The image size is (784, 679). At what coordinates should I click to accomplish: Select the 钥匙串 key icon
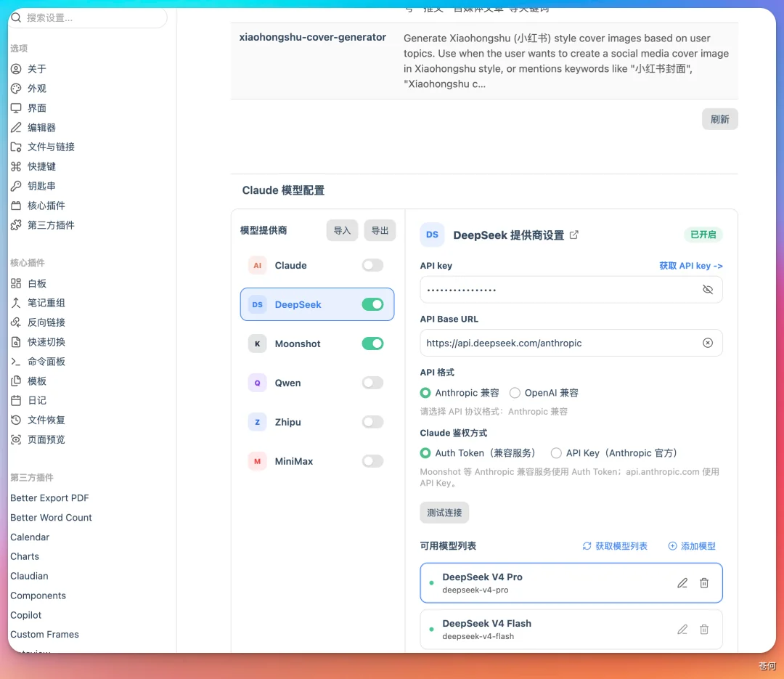point(16,186)
